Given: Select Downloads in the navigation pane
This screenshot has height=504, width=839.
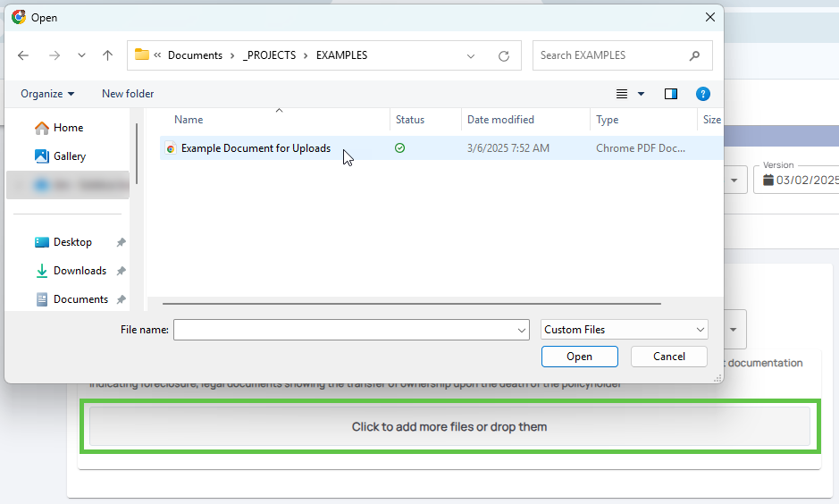Looking at the screenshot, I should 80,271.
